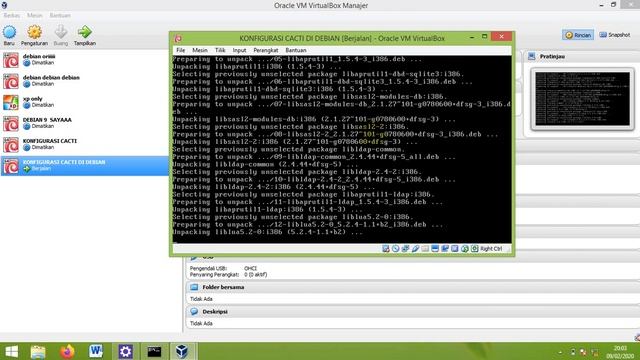Click the xp only Windows XP icon
This screenshot has width=640, height=360.
11,102
